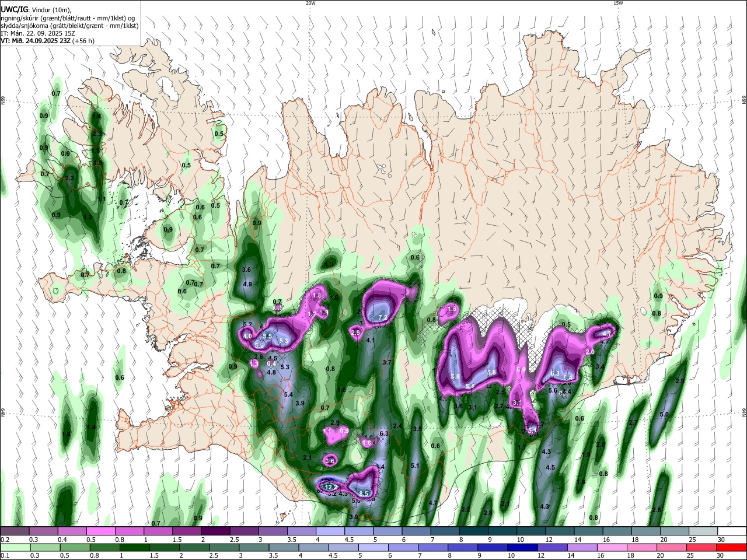Pick the darkest green swatch between 1 and 1.5
This screenshot has height=560, width=747.
point(134,547)
